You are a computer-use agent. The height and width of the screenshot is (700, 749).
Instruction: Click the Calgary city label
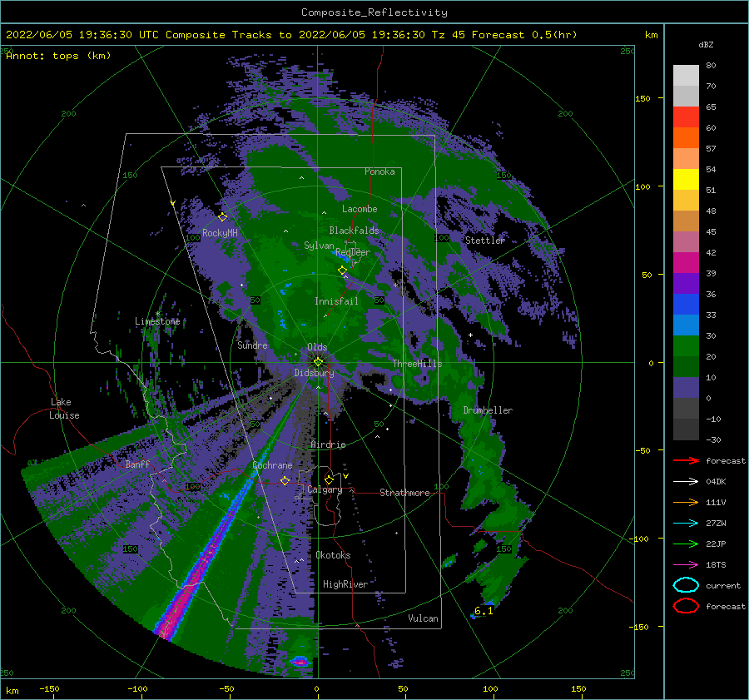(x=325, y=489)
